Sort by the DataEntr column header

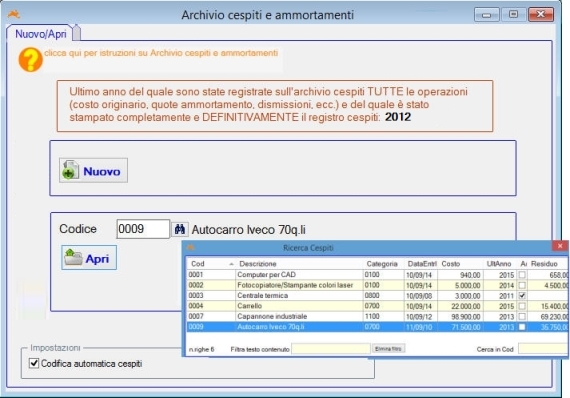(x=422, y=264)
